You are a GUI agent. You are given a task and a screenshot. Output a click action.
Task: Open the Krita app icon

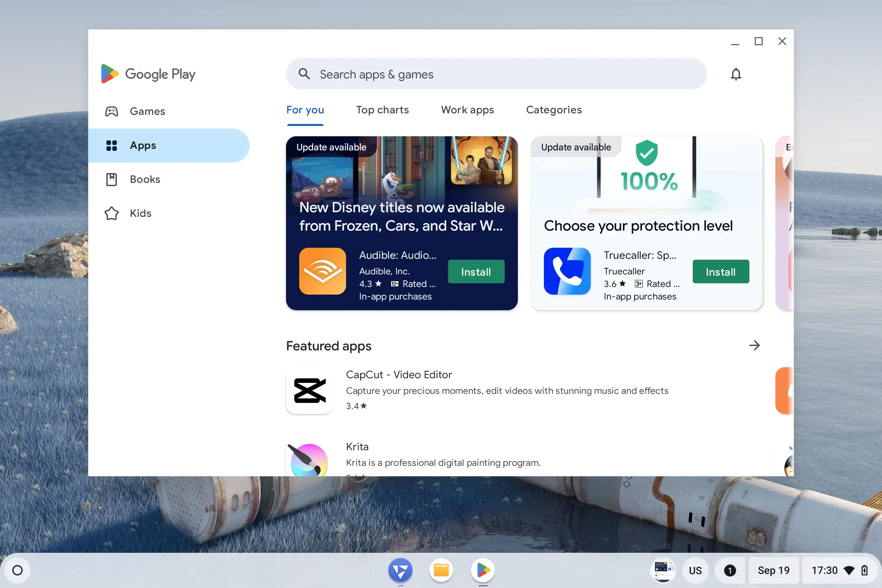tap(309, 458)
